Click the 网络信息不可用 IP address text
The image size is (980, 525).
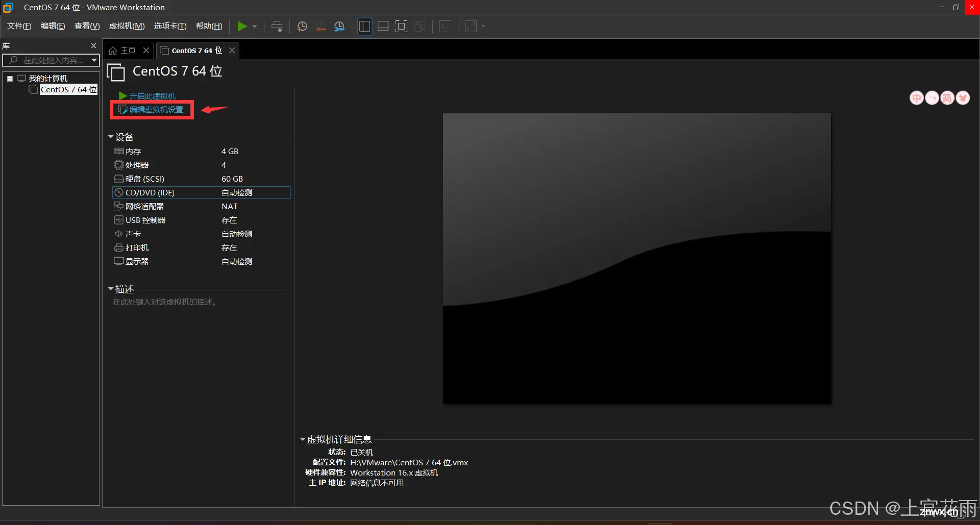(377, 483)
